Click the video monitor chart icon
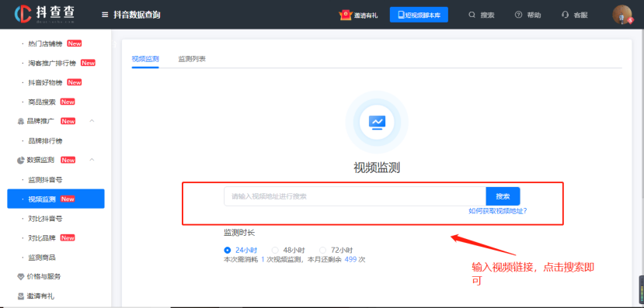This screenshot has height=308, width=644. click(377, 123)
